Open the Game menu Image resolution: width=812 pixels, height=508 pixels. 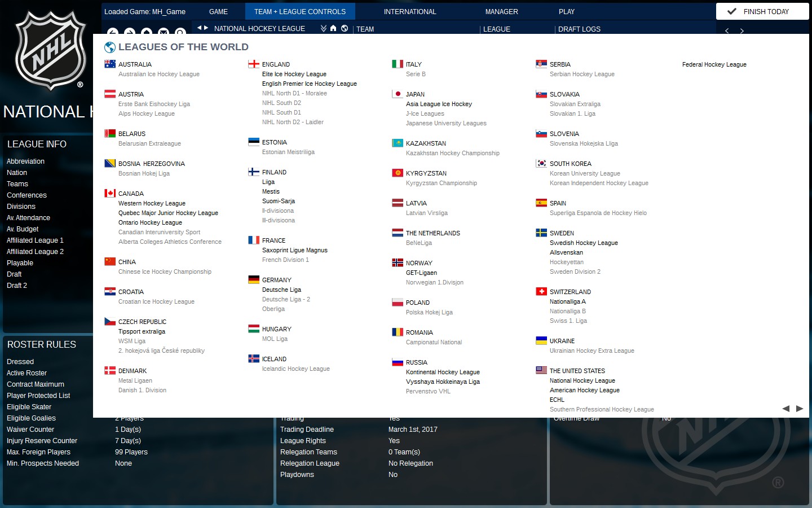click(218, 11)
